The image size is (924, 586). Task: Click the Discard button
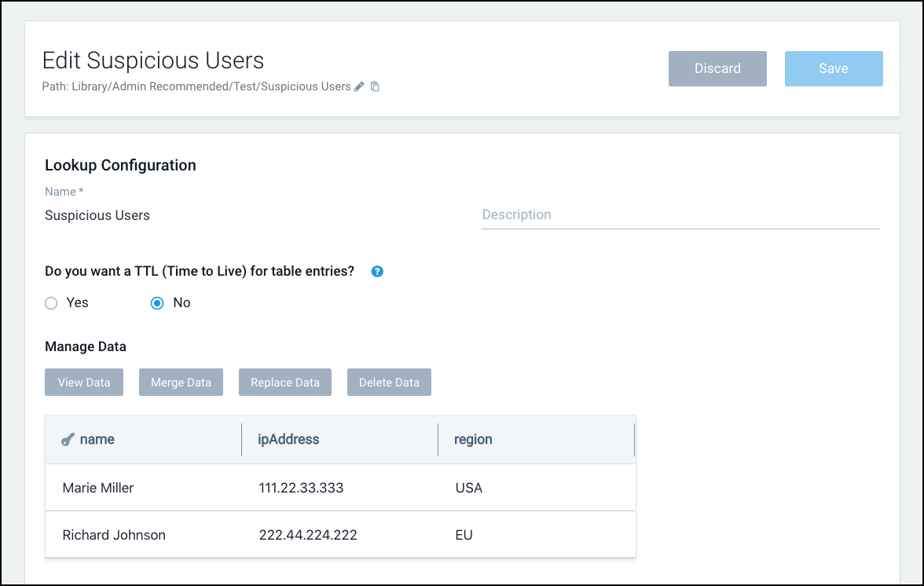tap(717, 68)
